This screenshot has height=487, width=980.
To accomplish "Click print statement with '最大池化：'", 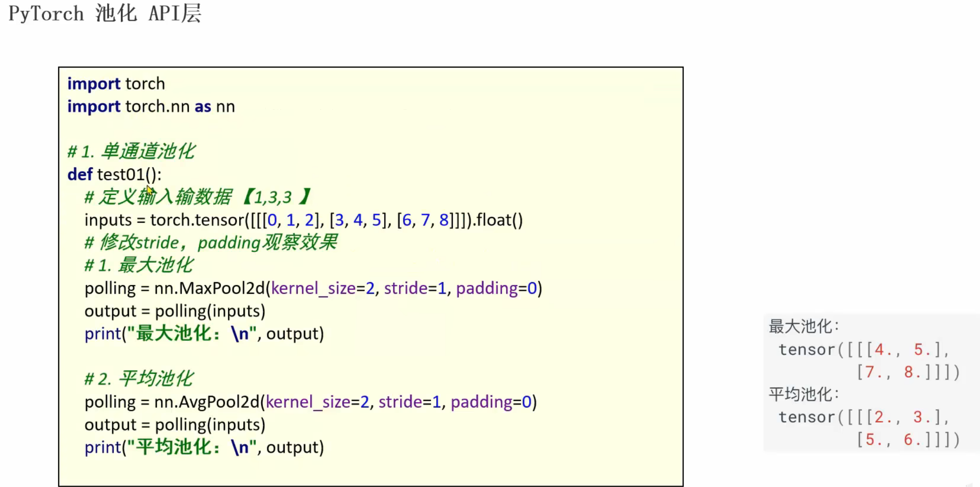I will [x=204, y=334].
